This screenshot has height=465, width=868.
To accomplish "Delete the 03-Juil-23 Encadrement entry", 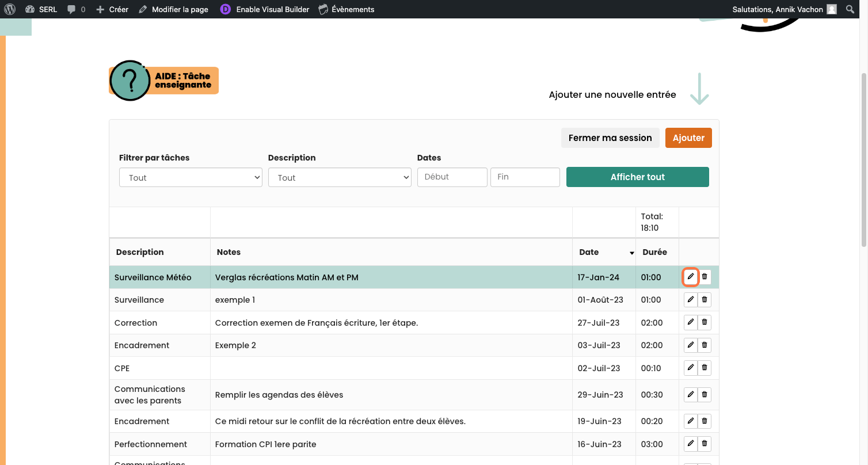I will tap(705, 345).
